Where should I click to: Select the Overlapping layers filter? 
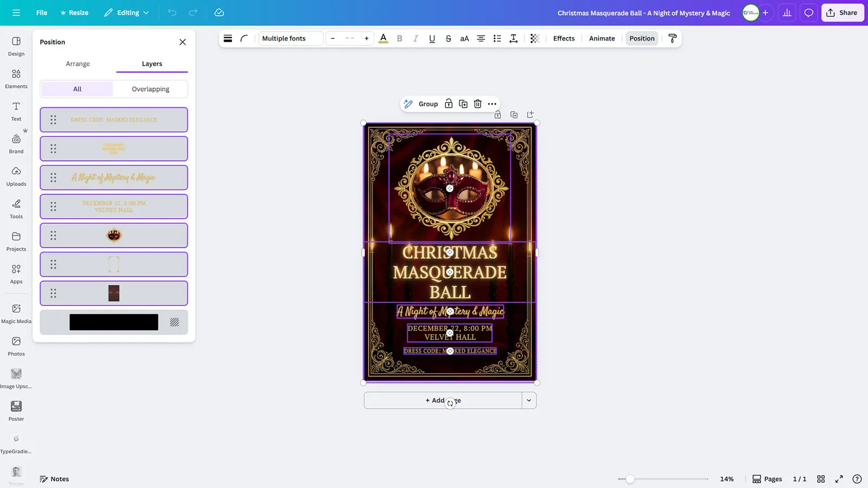click(x=150, y=89)
